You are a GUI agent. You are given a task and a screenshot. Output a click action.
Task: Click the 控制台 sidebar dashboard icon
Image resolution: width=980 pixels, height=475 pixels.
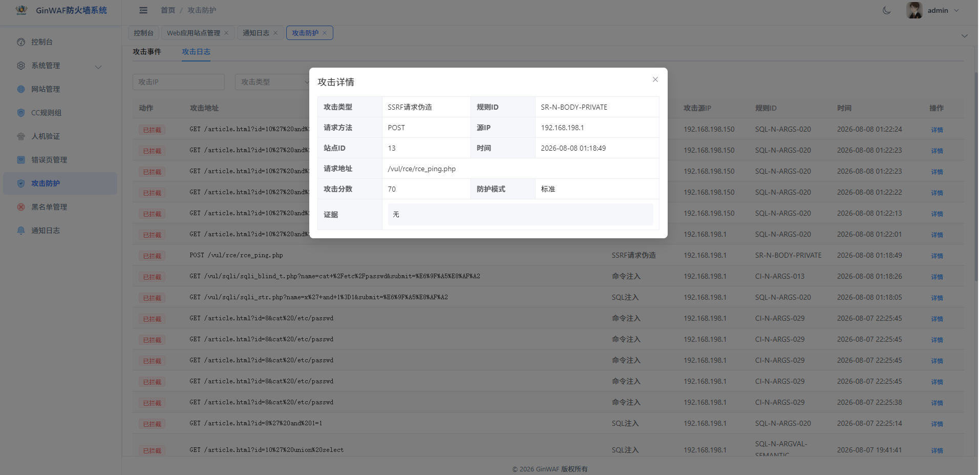pos(21,42)
